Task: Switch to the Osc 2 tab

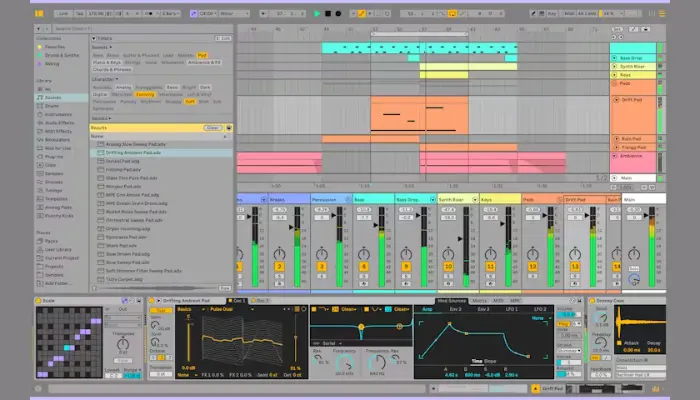Action: (261, 301)
